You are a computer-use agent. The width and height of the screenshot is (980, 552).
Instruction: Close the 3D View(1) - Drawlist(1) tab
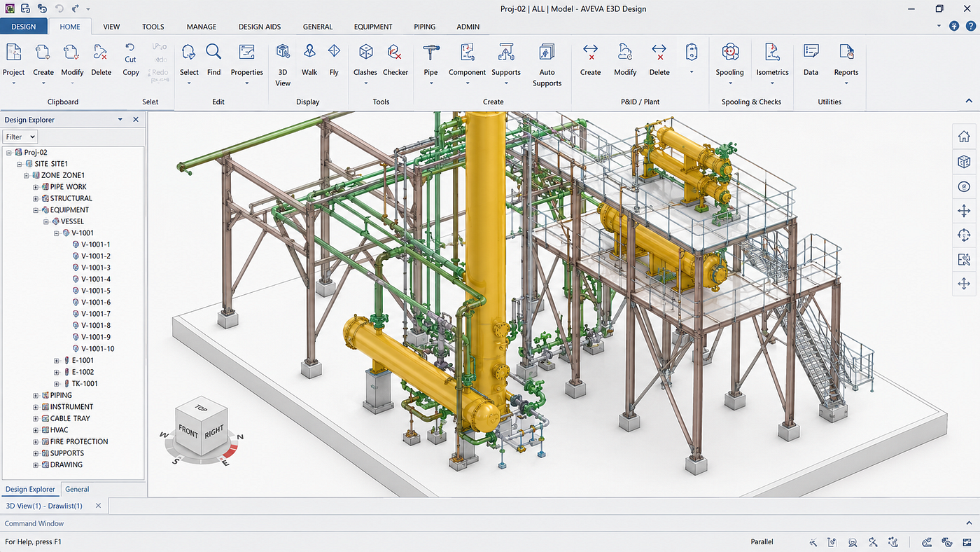click(98, 506)
